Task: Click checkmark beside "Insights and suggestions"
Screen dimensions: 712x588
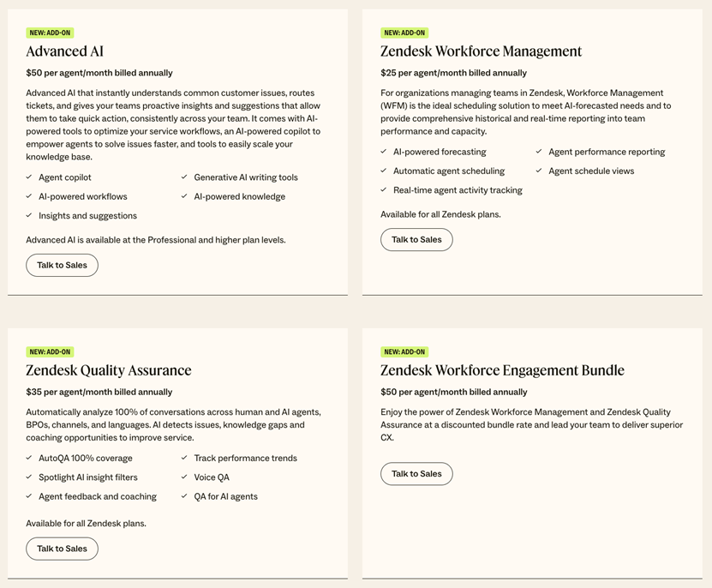Action: coord(28,216)
